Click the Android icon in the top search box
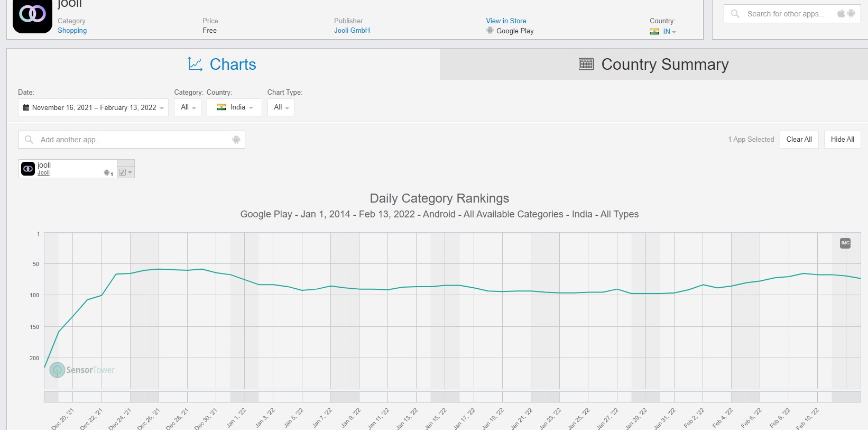868x430 pixels. pyautogui.click(x=851, y=14)
